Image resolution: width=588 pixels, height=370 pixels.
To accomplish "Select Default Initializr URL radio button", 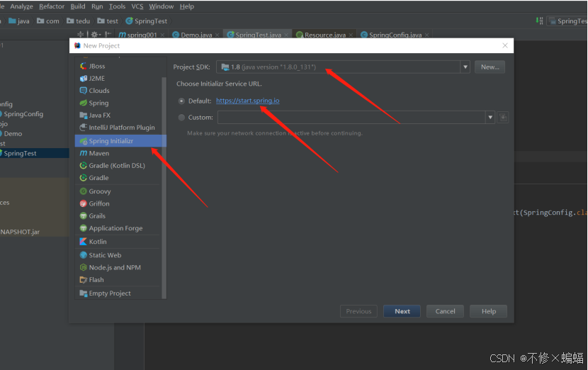I will click(x=181, y=101).
